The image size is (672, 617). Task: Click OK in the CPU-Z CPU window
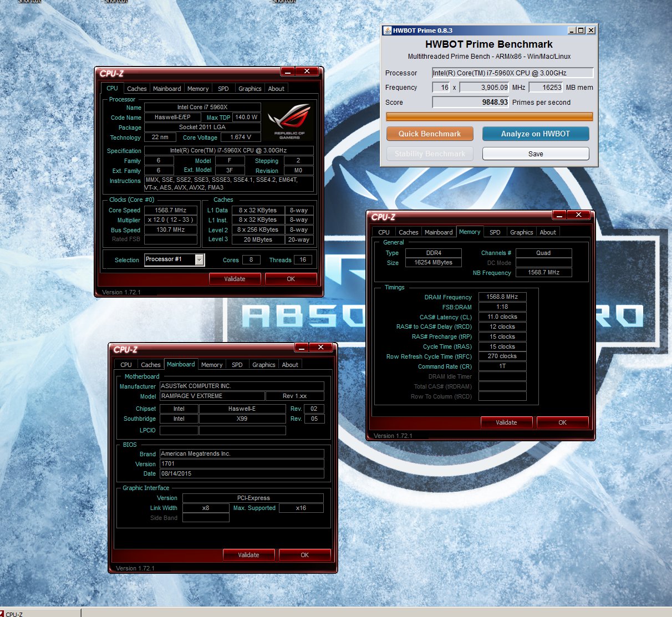[x=291, y=279]
